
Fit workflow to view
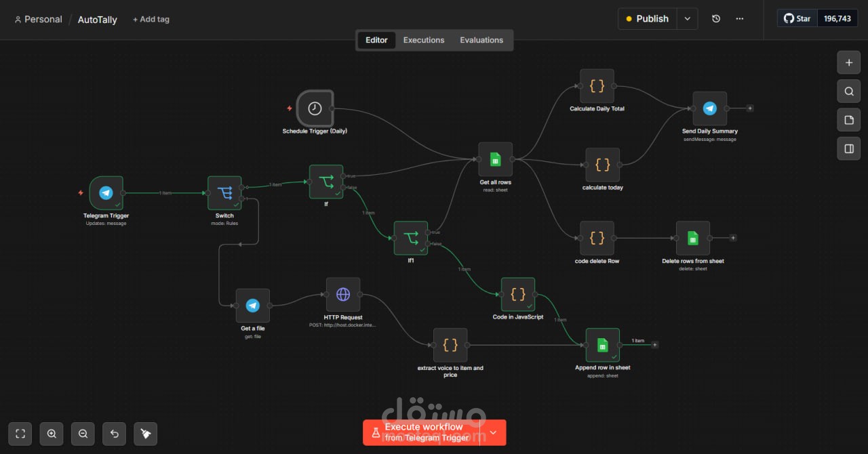coord(20,434)
